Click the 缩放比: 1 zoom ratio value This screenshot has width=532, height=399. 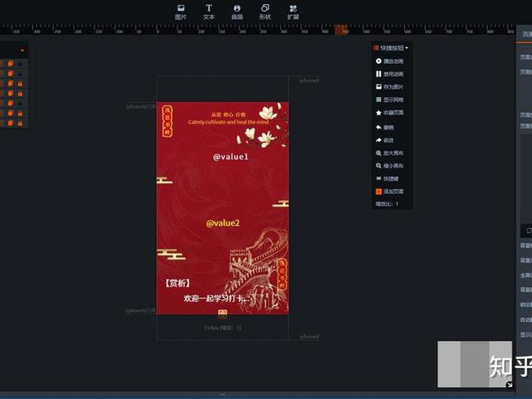(x=387, y=204)
